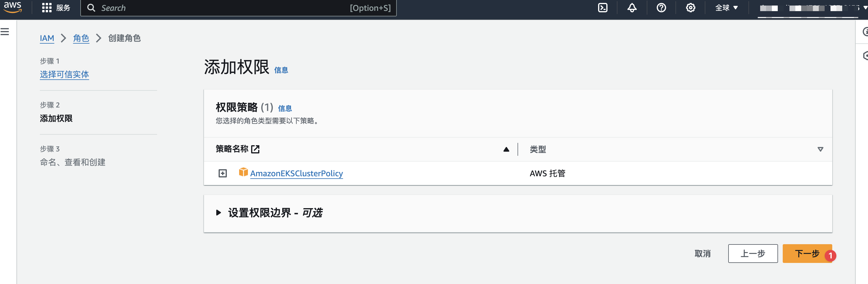Open the account name dropdown menu
868x284 pixels.
(x=813, y=8)
